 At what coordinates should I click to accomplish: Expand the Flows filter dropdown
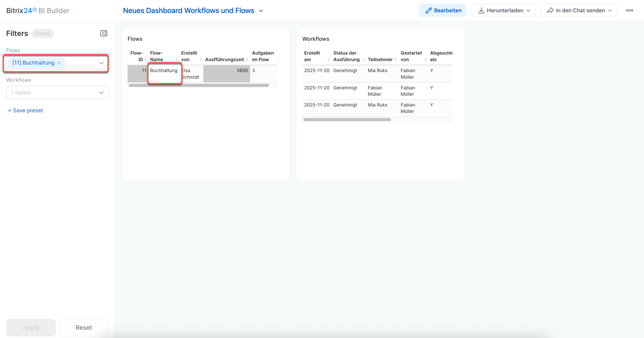coord(101,63)
